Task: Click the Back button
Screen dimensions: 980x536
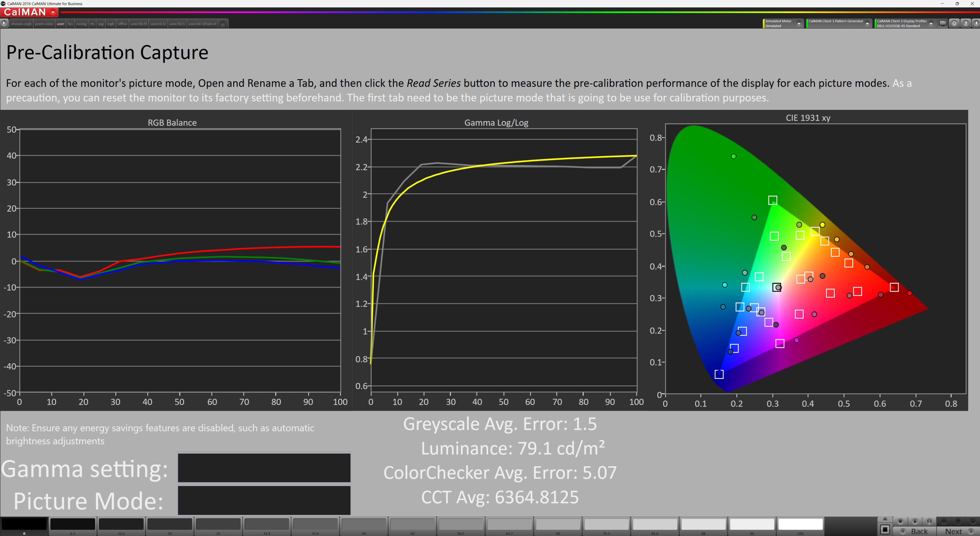Action: pos(915,531)
